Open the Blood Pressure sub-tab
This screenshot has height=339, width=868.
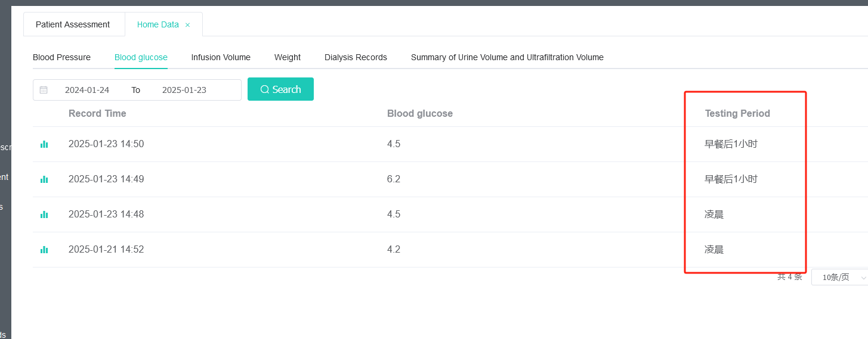pyautogui.click(x=61, y=57)
